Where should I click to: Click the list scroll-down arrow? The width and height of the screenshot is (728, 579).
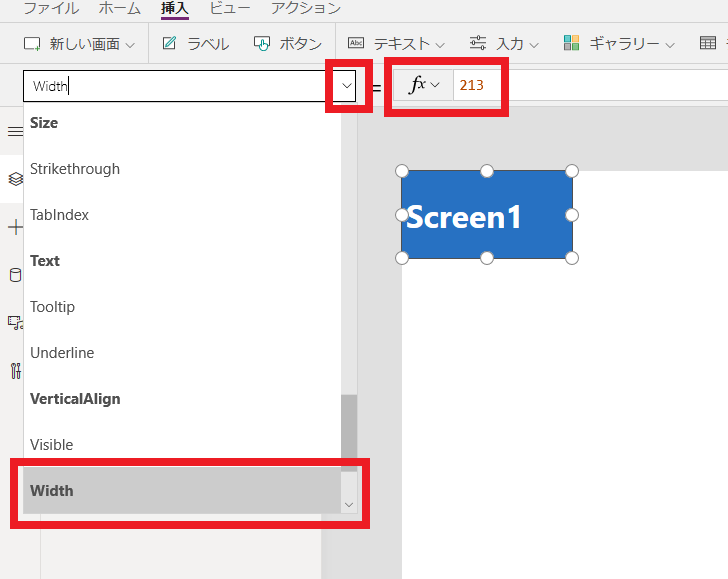(x=349, y=505)
